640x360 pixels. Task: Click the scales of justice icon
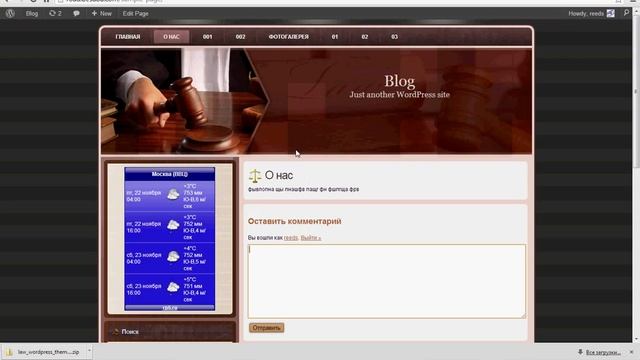point(255,176)
